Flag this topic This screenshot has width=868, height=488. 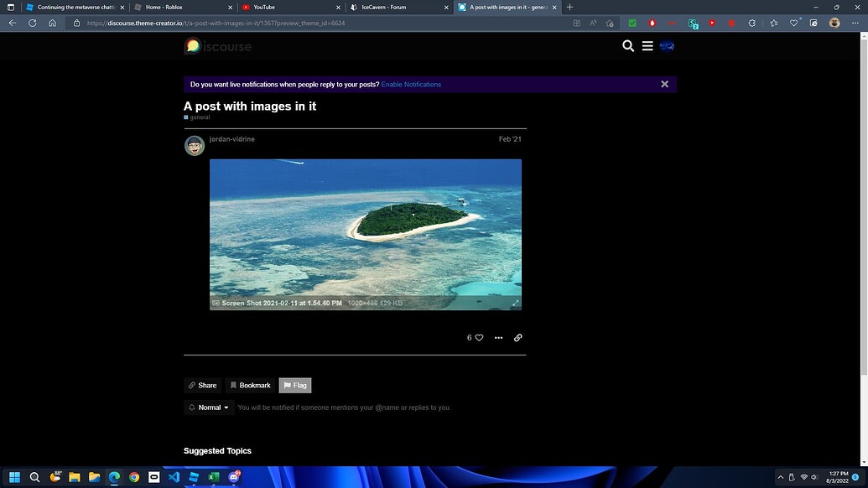[295, 386]
